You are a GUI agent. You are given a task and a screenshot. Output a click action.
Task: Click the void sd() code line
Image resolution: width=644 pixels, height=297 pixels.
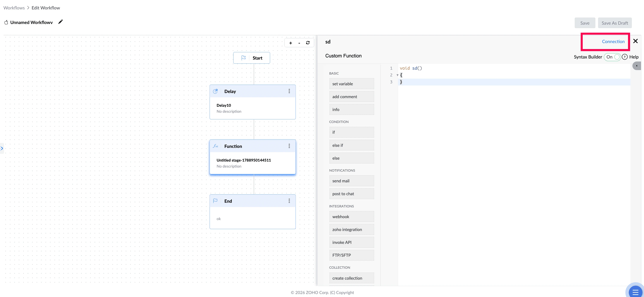[411, 68]
